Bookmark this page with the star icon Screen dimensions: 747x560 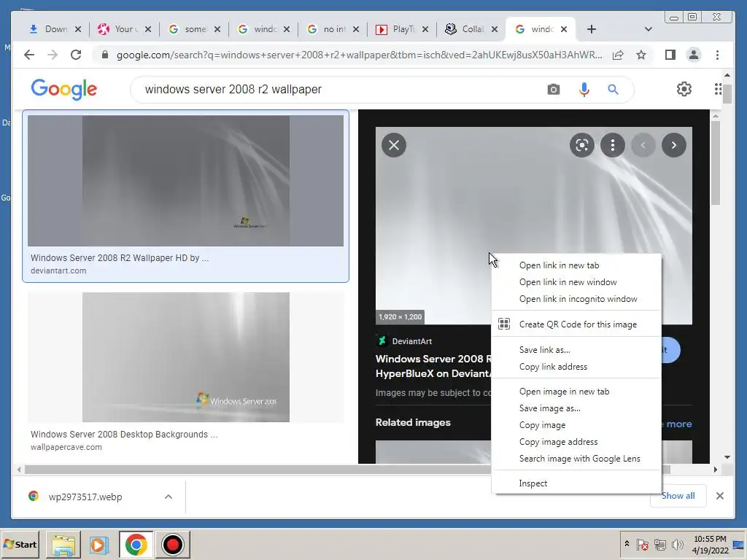[x=641, y=55]
